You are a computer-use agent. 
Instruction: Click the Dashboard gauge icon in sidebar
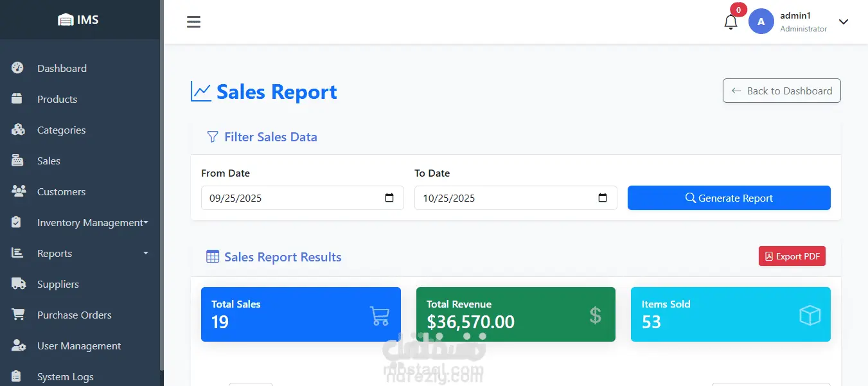click(17, 68)
